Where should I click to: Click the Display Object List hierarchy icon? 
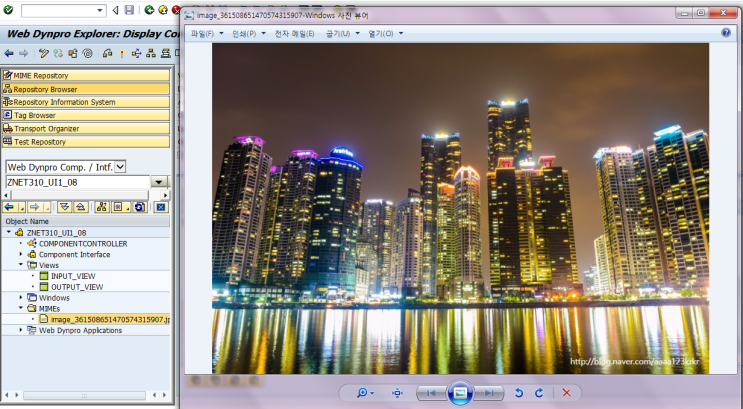pos(151,54)
